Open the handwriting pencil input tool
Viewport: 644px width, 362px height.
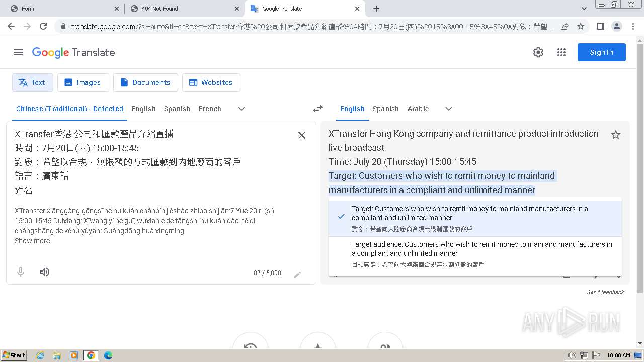click(297, 274)
